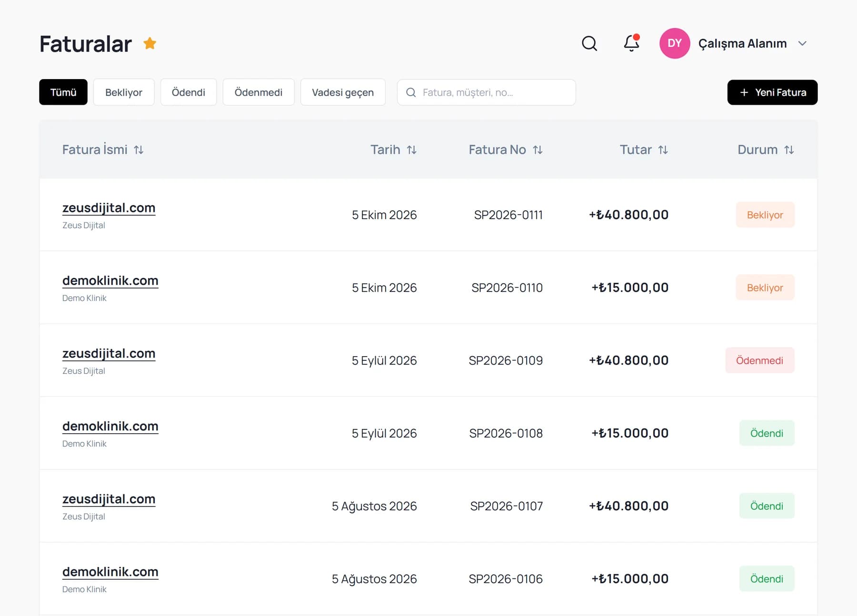
Task: Sort by Fatura No arrows icon
Action: pos(538,150)
